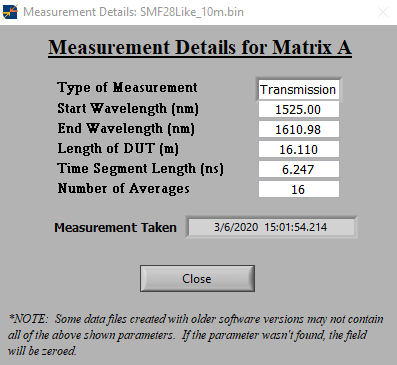
Task: Click the NOTE text about older software versions
Action: [x=196, y=335]
